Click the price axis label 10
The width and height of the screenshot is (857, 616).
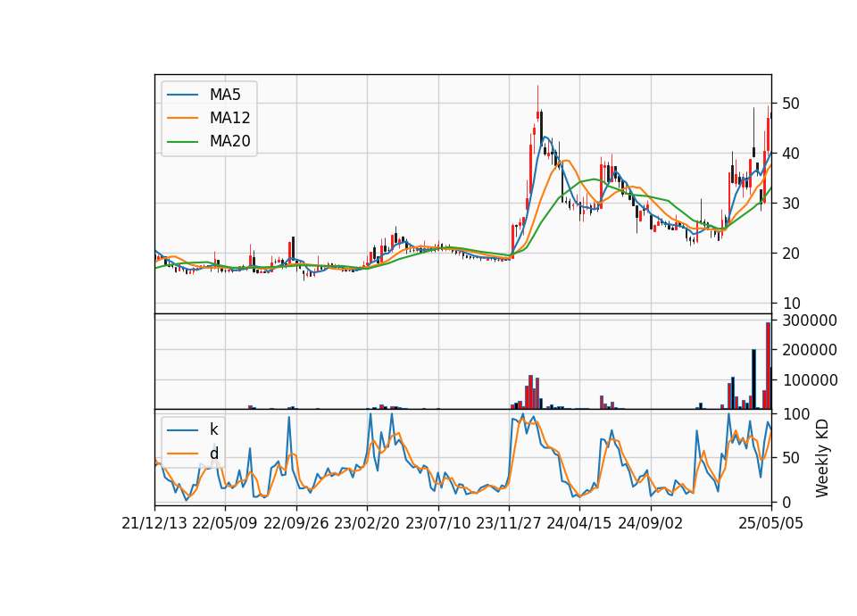click(790, 304)
